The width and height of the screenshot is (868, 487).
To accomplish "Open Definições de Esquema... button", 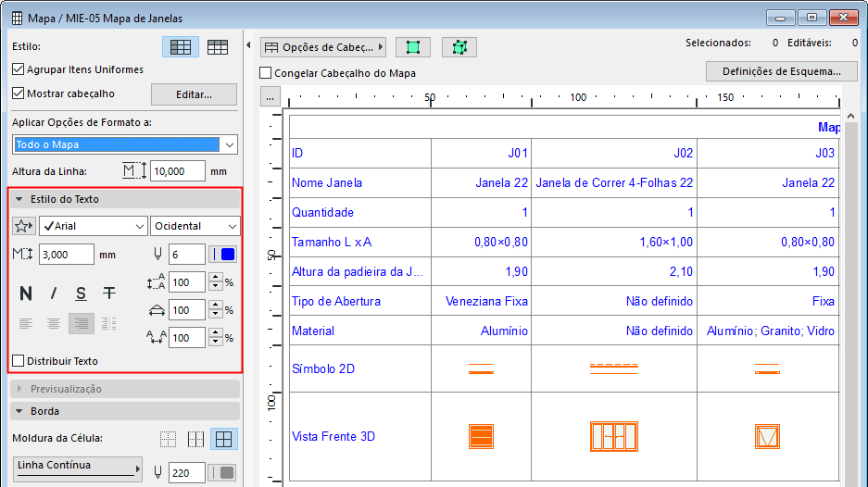I will point(782,71).
